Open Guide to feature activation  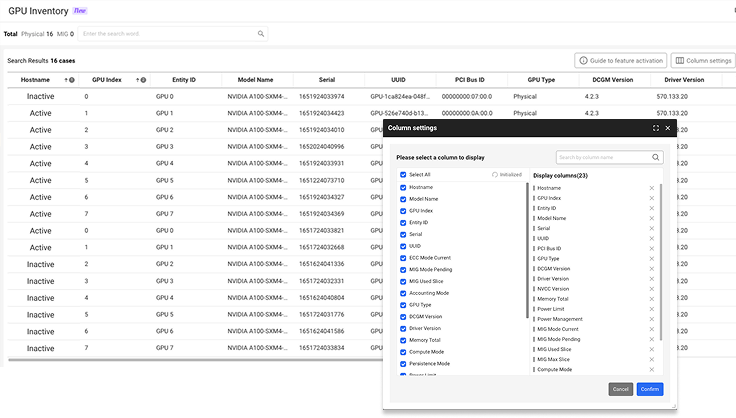point(620,61)
